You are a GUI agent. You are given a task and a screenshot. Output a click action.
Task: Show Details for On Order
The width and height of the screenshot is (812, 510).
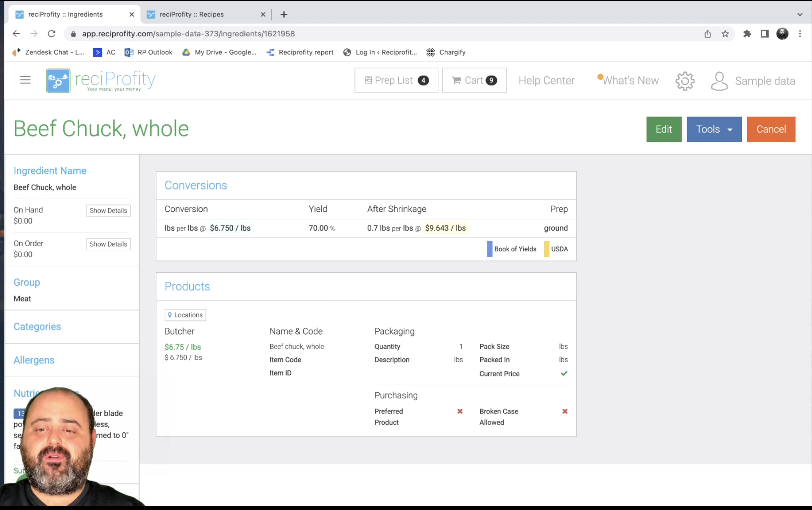[108, 244]
